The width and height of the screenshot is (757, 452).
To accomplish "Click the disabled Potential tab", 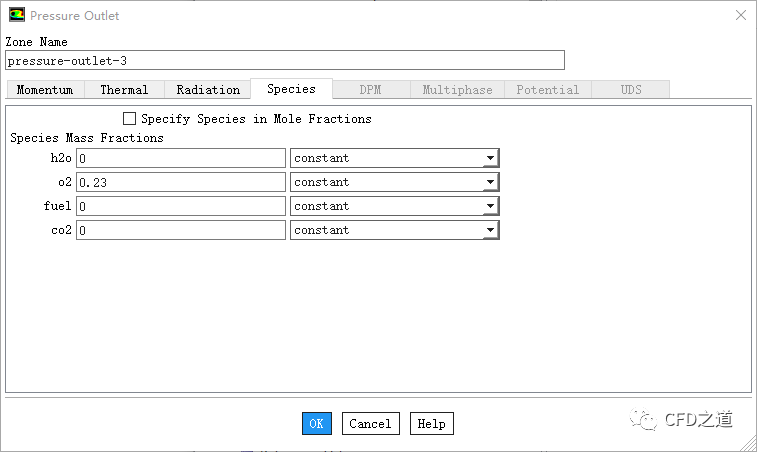I will point(548,90).
